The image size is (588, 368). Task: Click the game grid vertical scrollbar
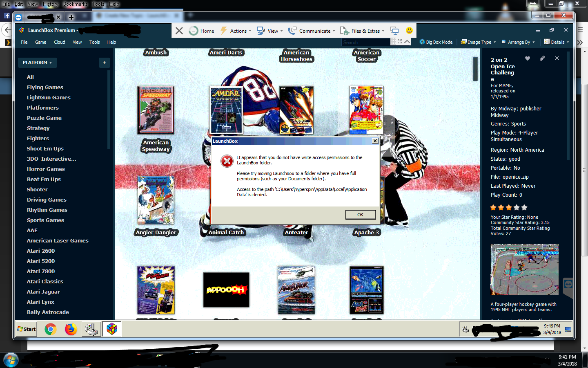pyautogui.click(x=475, y=69)
